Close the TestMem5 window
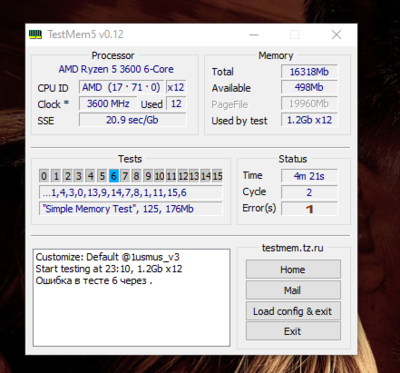 (x=336, y=34)
